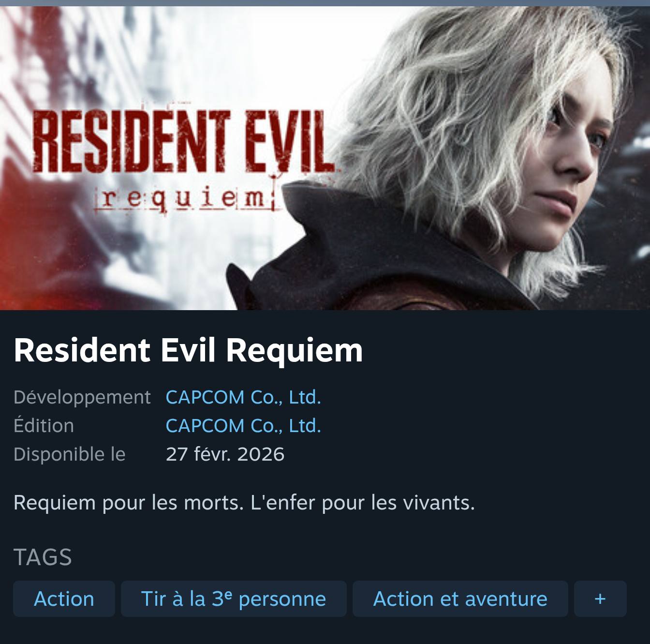The image size is (650, 644).
Task: Open the Tir à la 3e personne tag
Action: (x=234, y=599)
